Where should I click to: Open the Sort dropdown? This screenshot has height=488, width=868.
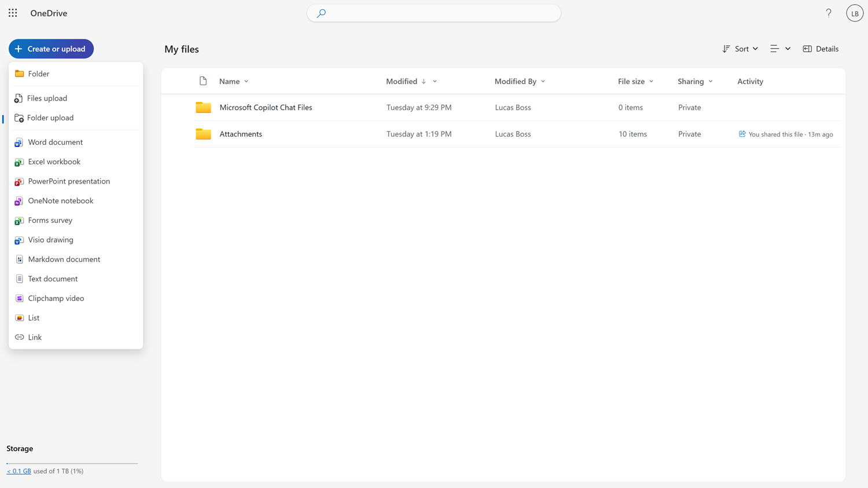740,49
